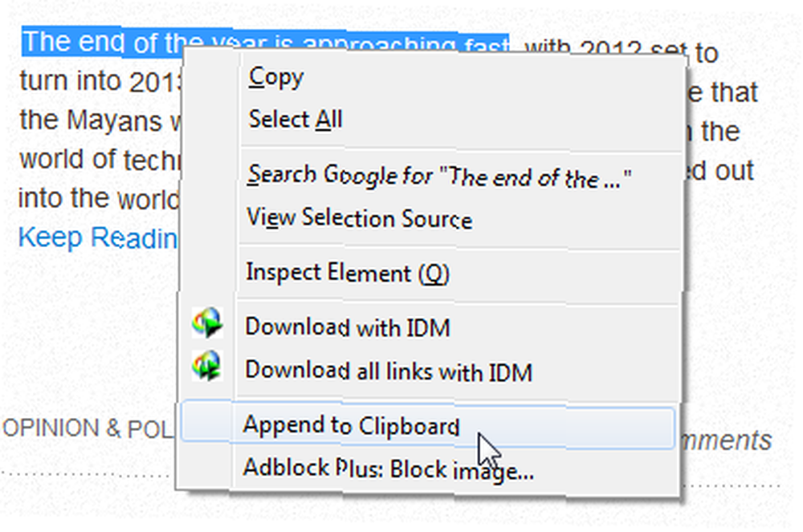Click the text line starting into the world
This screenshot has width=803, height=532.
click(x=99, y=198)
